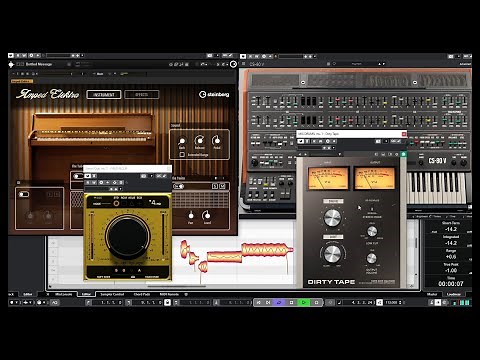This screenshot has width=480, height=360.
Task: Click the lower large knob in Dirty Tape
Action: (x=333, y=254)
